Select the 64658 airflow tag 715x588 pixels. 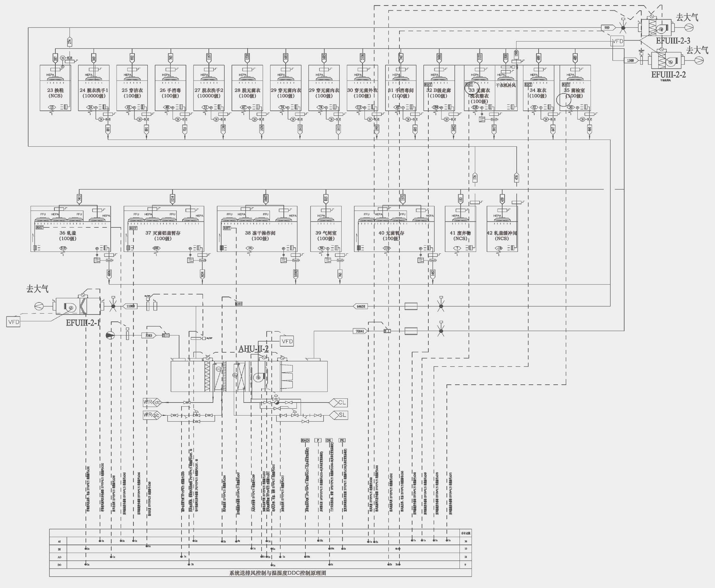[361, 306]
